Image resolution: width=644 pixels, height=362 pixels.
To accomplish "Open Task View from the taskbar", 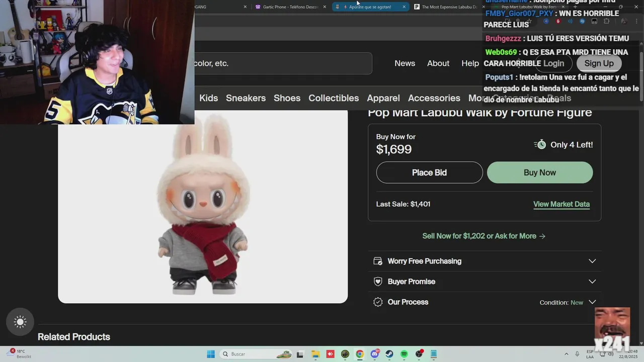I will (300, 354).
